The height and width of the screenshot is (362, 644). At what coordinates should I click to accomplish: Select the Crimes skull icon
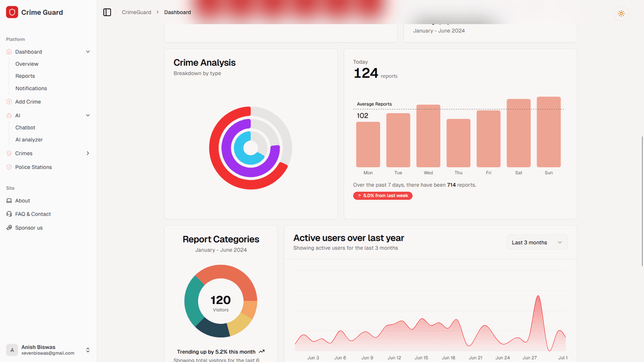(x=9, y=153)
